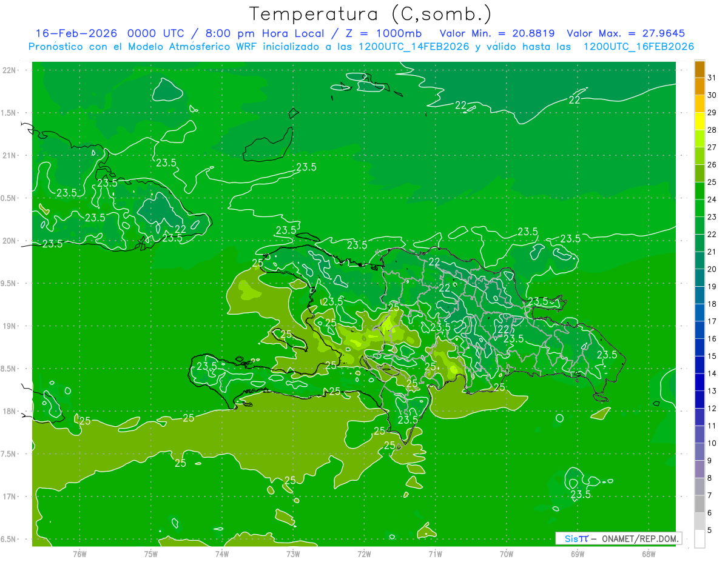The height and width of the screenshot is (562, 728).
Task: Select the valid-until time "1200UTC_16FEB2026"
Action: [638, 47]
